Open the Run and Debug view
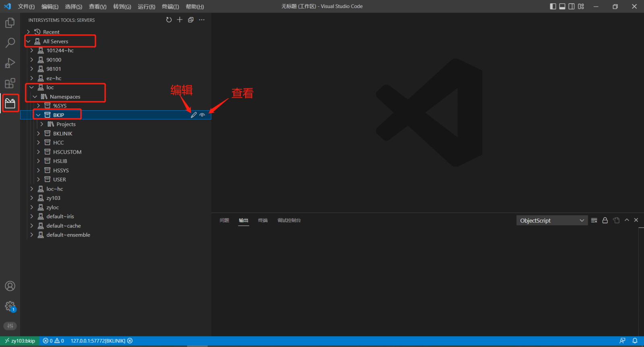 (x=10, y=63)
